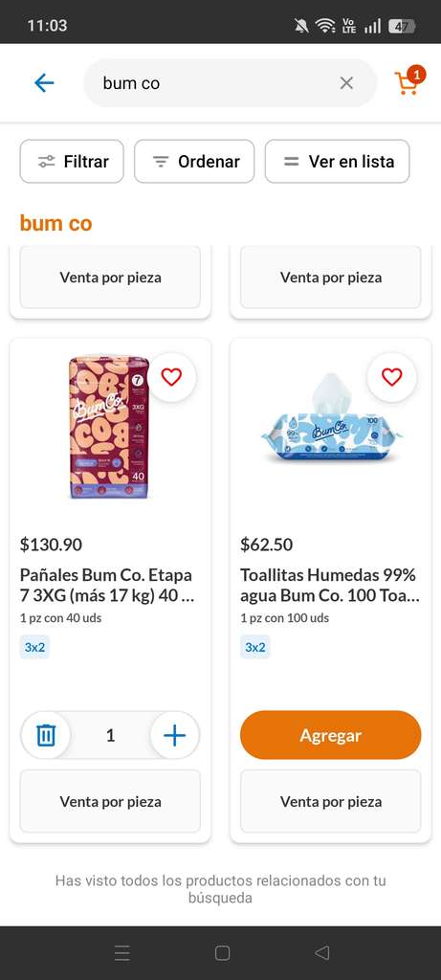The width and height of the screenshot is (441, 980).
Task: Open the Filtrar filter options
Action: click(x=72, y=161)
